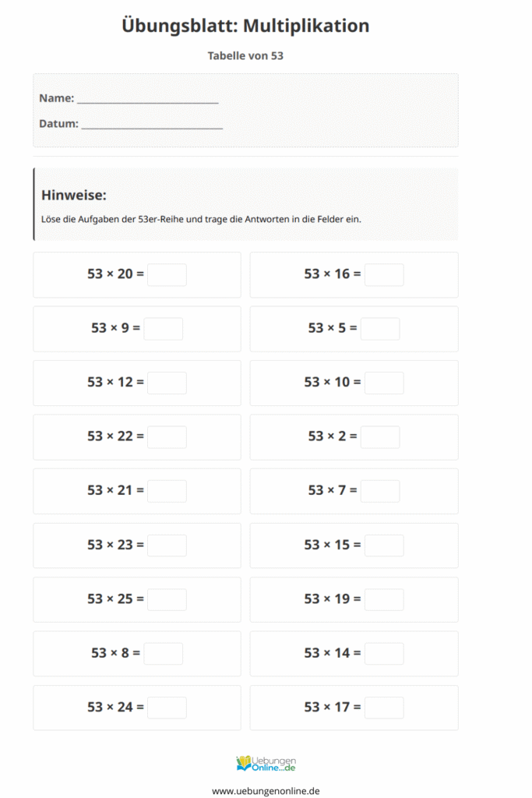Open the www.uebungenonline.de link
Image resolution: width=532 pixels, height=798 pixels.
coord(266,790)
